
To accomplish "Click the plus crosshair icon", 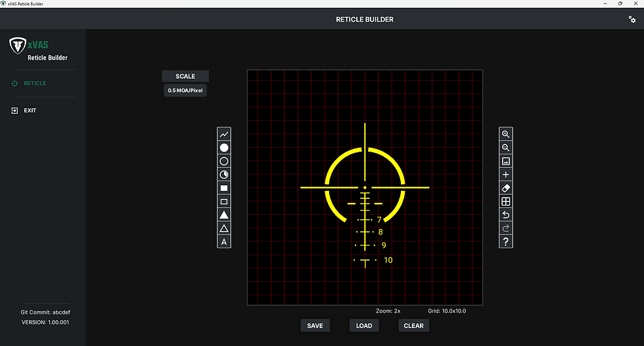I will (505, 175).
